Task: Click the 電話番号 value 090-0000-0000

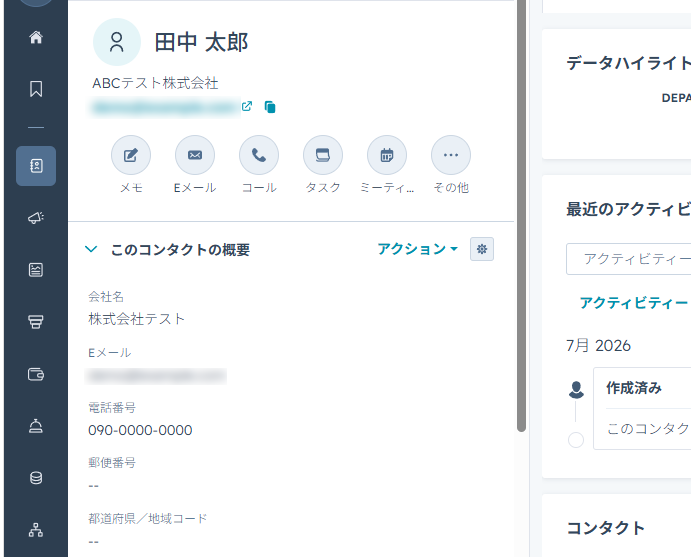Action: (x=140, y=430)
